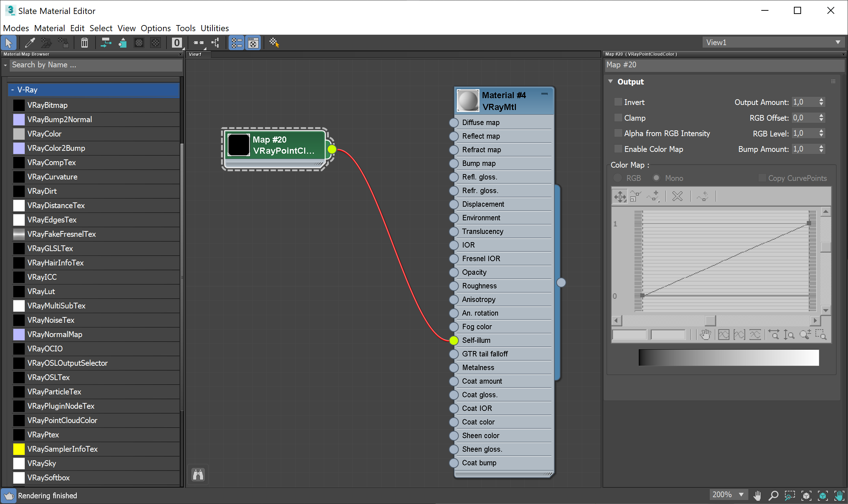Enable the Invert checkbox in Output
This screenshot has width=848, height=504.
pos(618,102)
